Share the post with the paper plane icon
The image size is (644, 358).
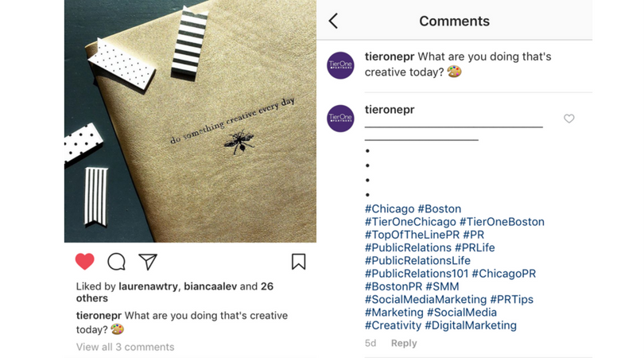(148, 262)
